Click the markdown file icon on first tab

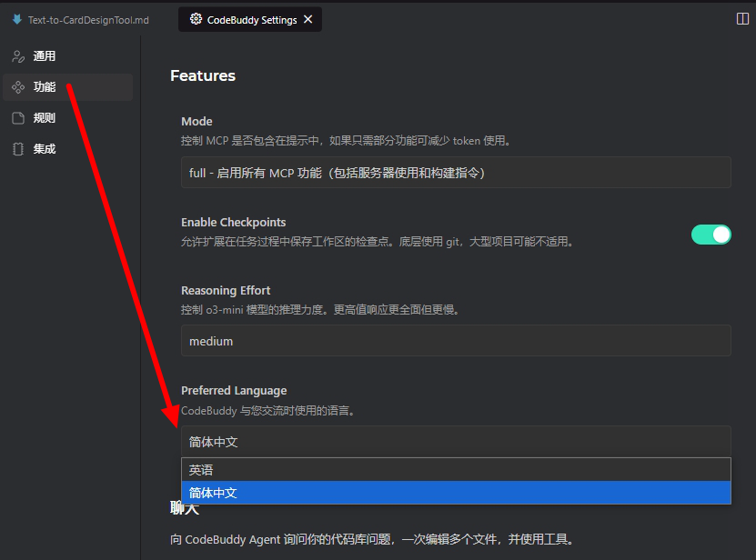17,19
